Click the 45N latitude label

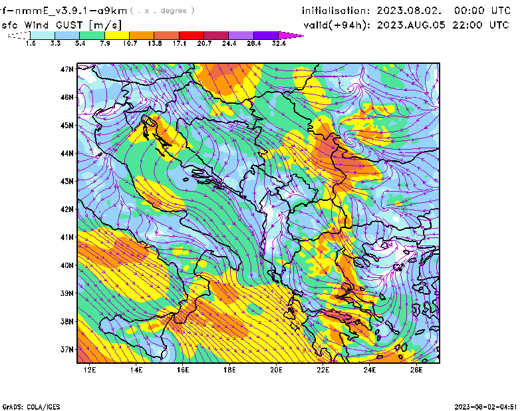(67, 126)
